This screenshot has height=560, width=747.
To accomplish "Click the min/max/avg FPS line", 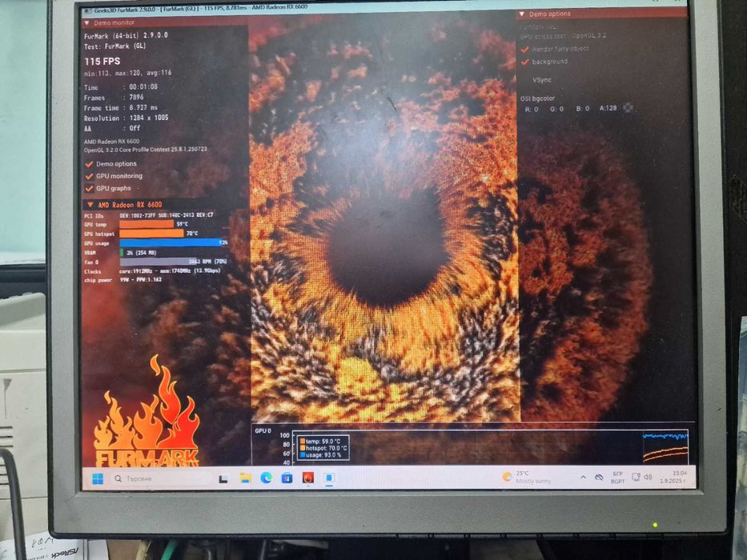I will 127,73.
